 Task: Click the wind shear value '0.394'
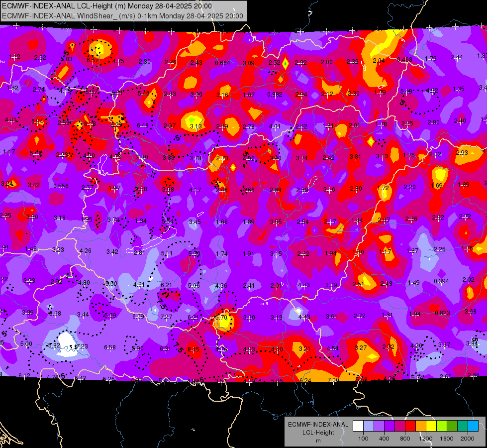[x=441, y=281]
